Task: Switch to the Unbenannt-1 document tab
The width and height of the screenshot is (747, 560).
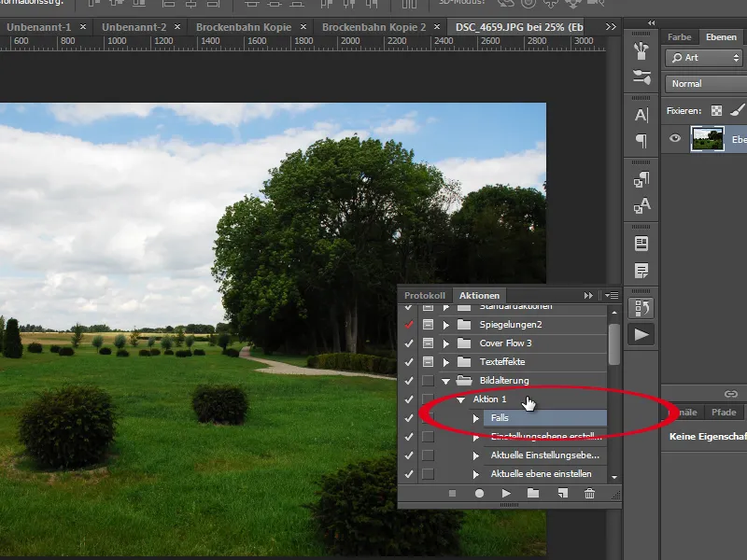Action: 38,27
